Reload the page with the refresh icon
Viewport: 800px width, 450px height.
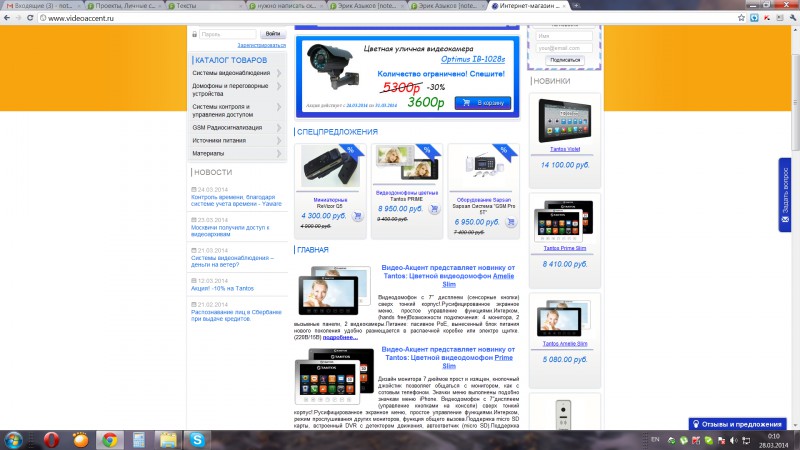[30, 18]
